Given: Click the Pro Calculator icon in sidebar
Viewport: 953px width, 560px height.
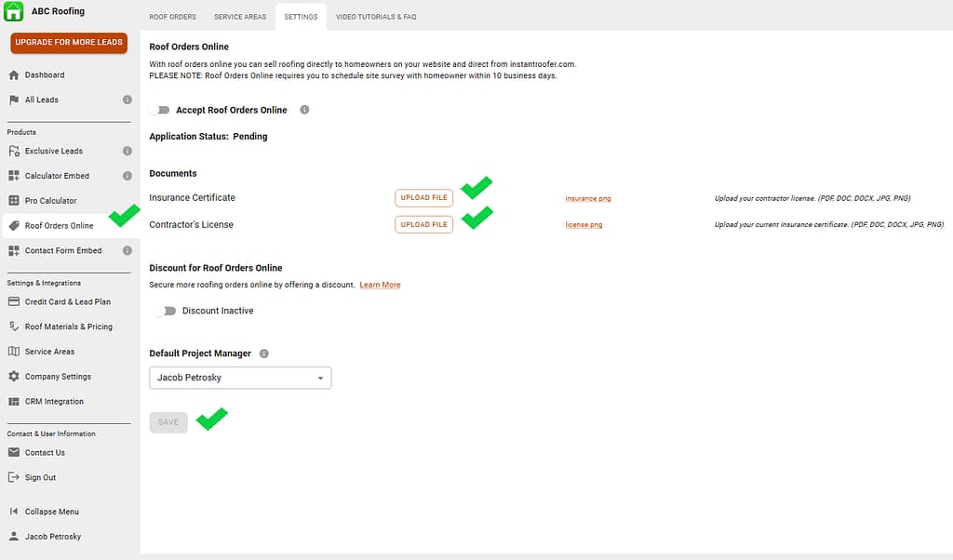Looking at the screenshot, I should pyautogui.click(x=14, y=201).
